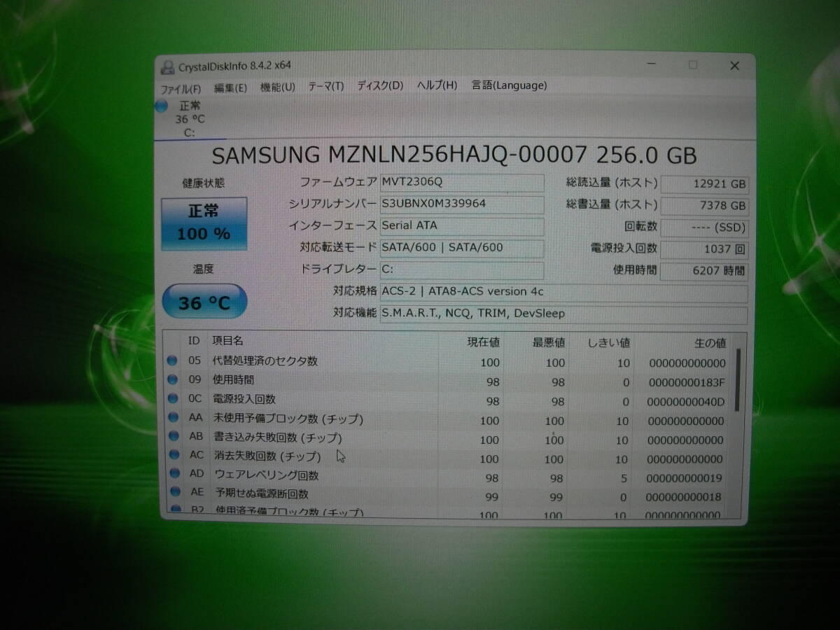Click the 温度 label
The width and height of the screenshot is (840, 630).
point(204,269)
